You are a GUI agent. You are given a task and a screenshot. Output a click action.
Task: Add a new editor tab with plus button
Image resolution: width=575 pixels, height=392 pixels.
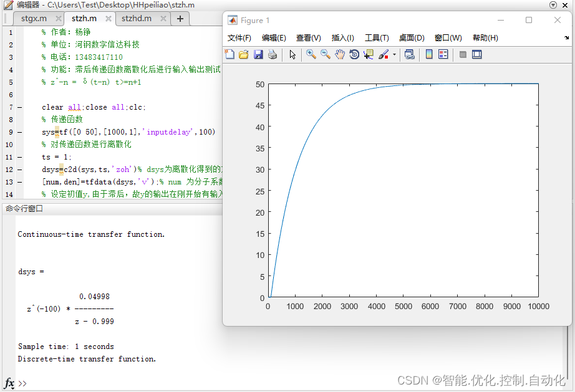click(180, 19)
